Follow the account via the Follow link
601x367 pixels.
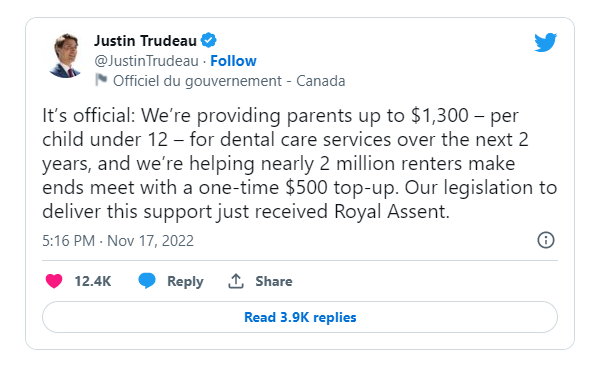coord(233,61)
